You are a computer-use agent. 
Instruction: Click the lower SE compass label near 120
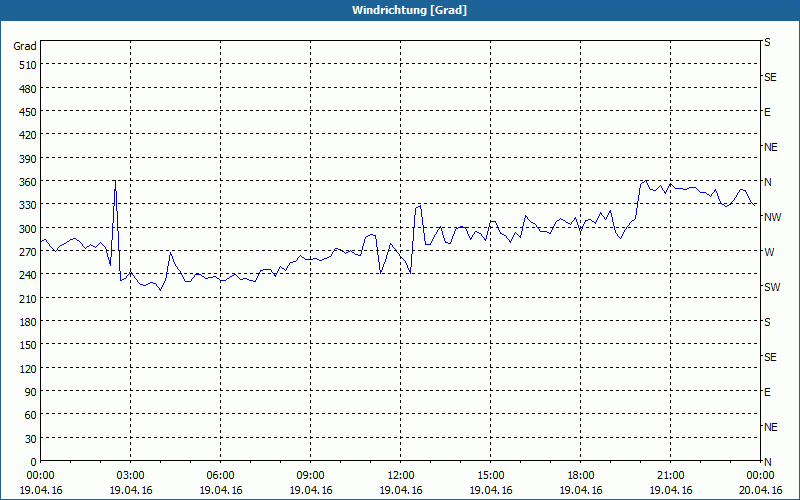click(770, 357)
